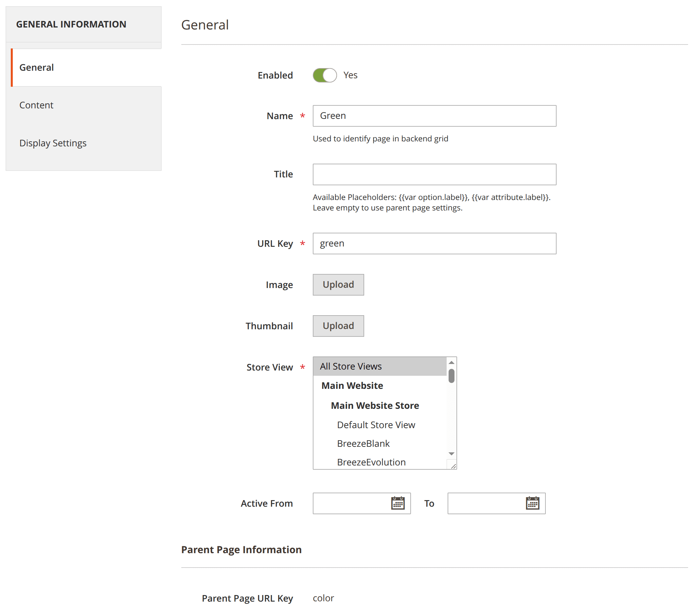
Task: Select All Store Views option
Action: [350, 366]
